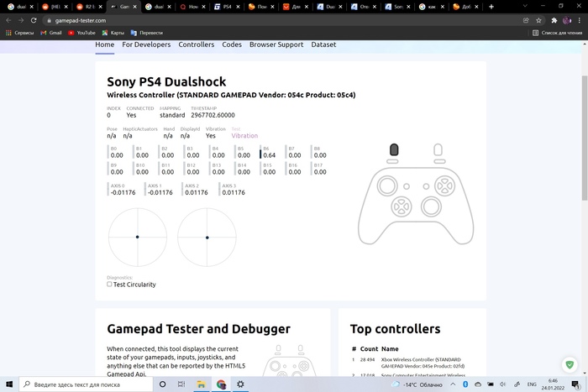Open File Explorer from the taskbar
This screenshot has height=392, width=588.
[201, 384]
